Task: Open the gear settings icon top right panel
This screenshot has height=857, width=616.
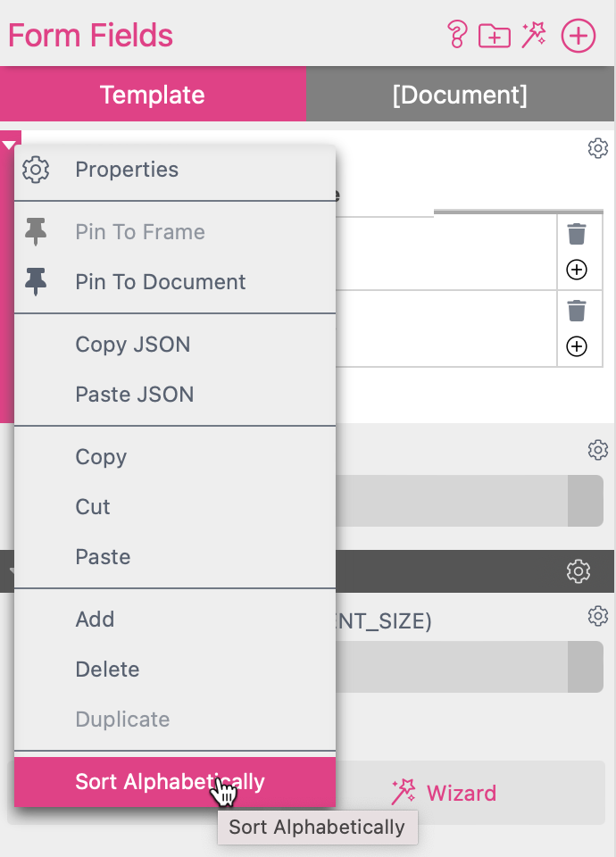Action: [x=598, y=148]
